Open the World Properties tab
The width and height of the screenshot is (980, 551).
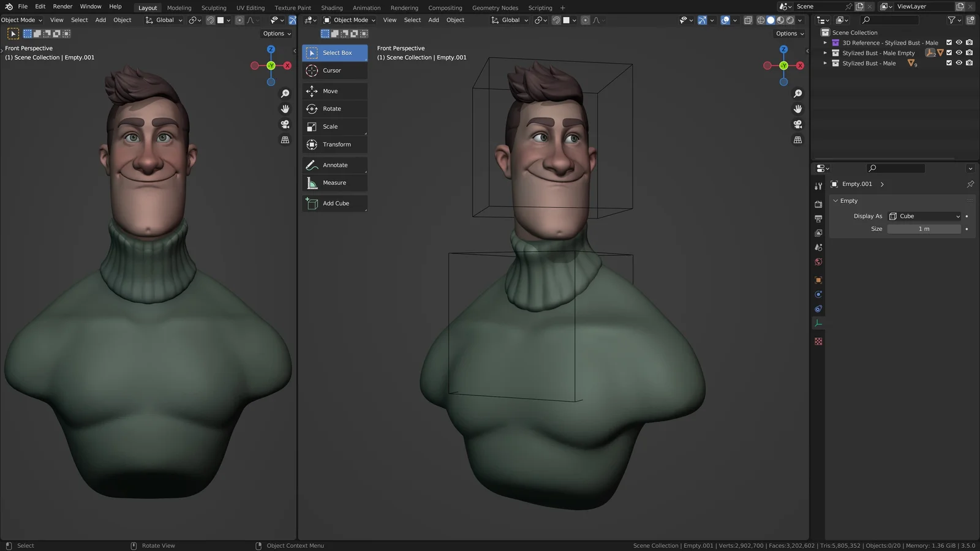pos(818,261)
